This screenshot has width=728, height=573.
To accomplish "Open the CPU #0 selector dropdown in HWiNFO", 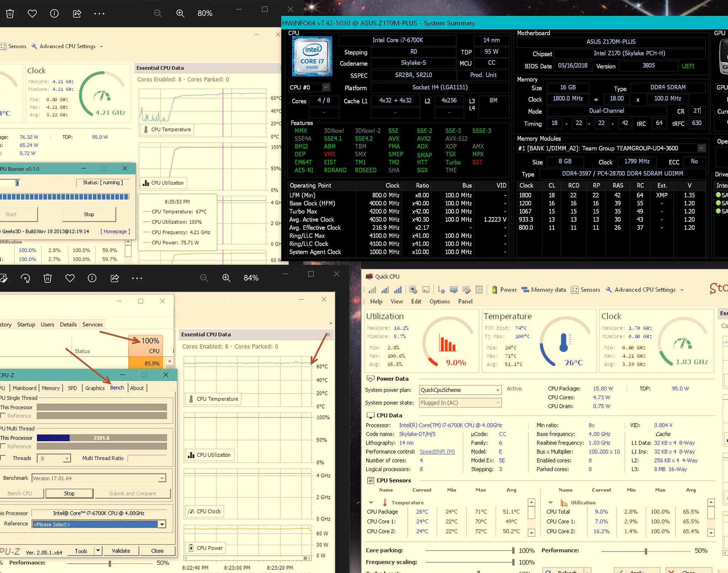I will 326,87.
